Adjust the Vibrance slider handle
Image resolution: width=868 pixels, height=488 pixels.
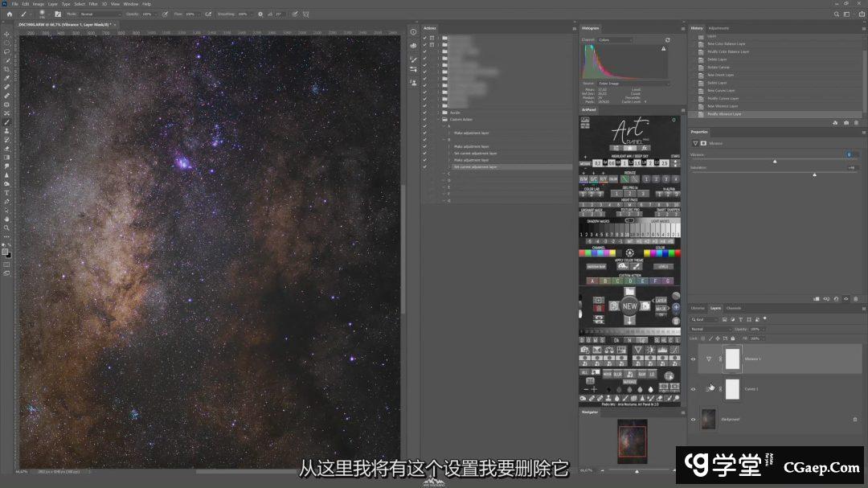tap(775, 162)
